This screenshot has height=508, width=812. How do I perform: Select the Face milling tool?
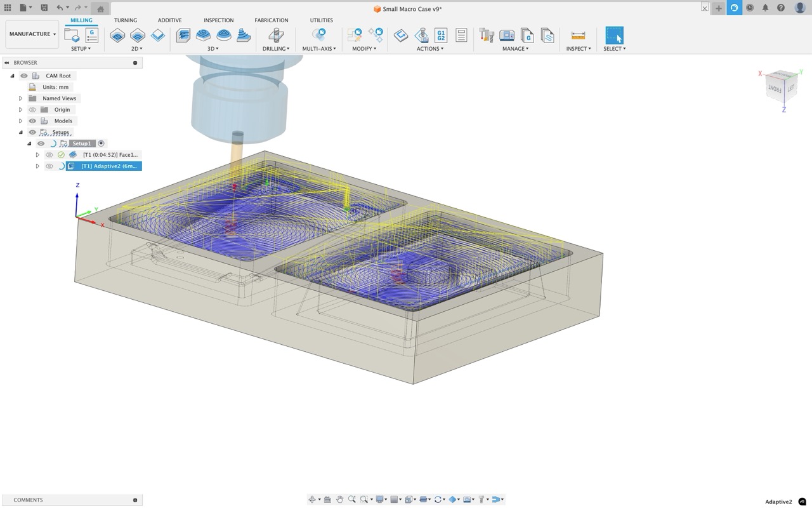tap(158, 36)
